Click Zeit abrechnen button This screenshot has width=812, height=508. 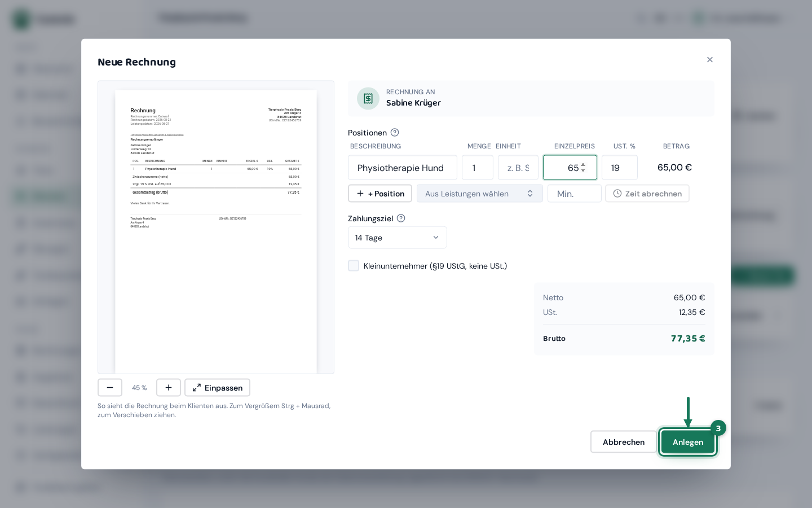[x=647, y=194]
